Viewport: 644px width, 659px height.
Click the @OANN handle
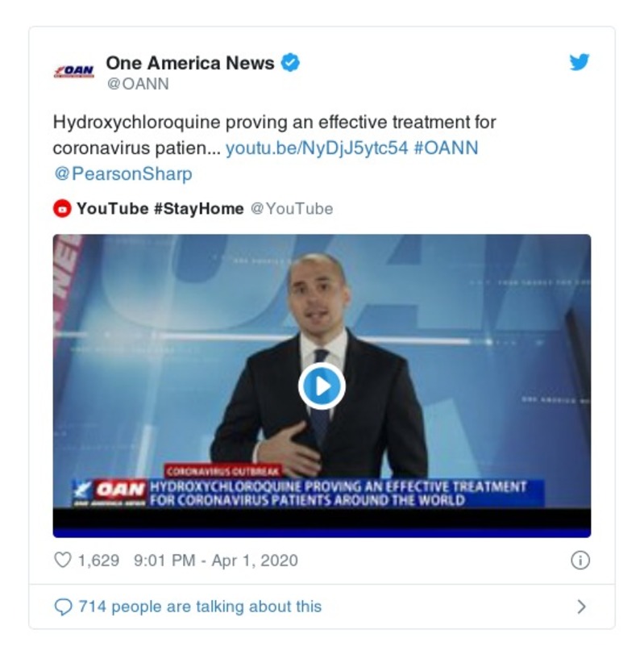pyautogui.click(x=138, y=84)
